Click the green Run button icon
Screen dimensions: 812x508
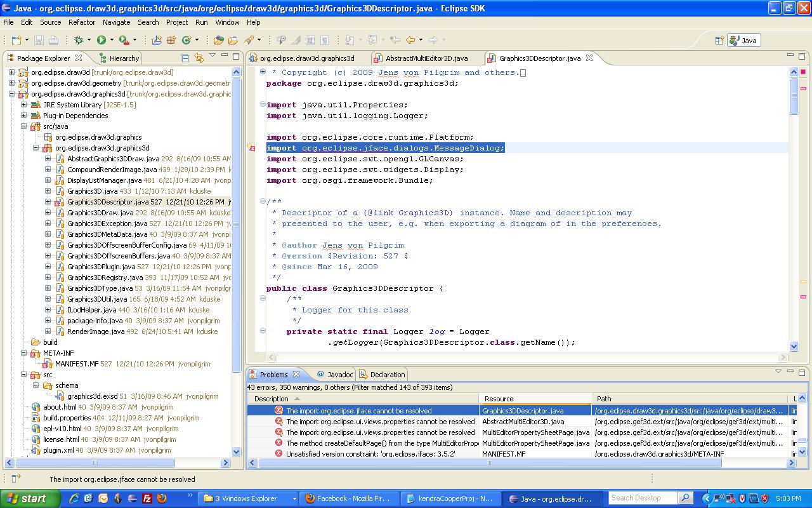[x=101, y=40]
